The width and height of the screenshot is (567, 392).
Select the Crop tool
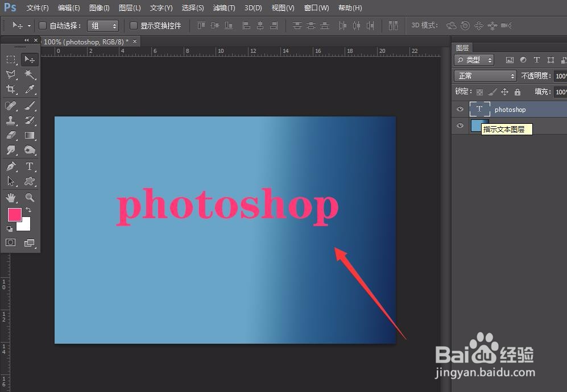(x=11, y=89)
